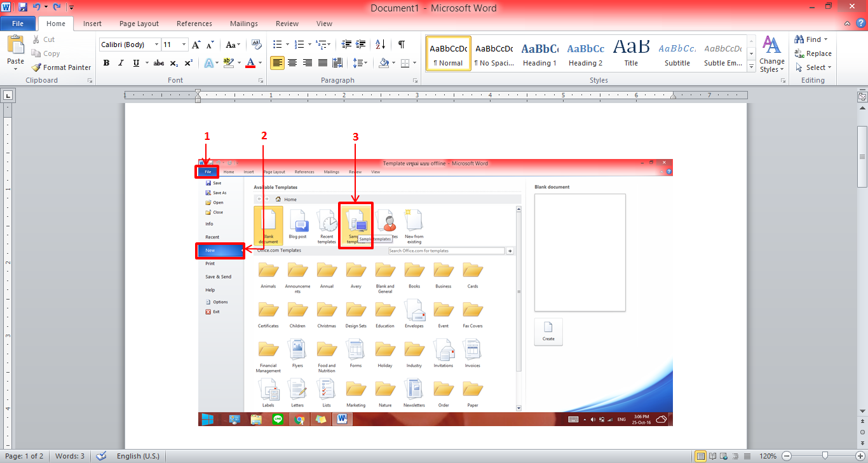Click the zoom slider handle
The width and height of the screenshot is (868, 463).
tap(825, 456)
